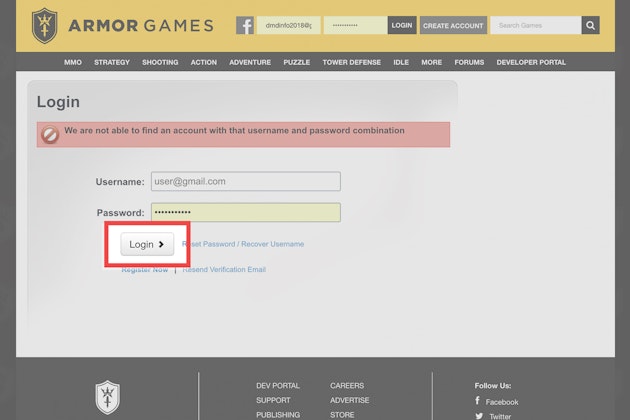Viewport: 630px width, 420px height.
Task: Open the SUPPORT footer link
Action: [273, 400]
